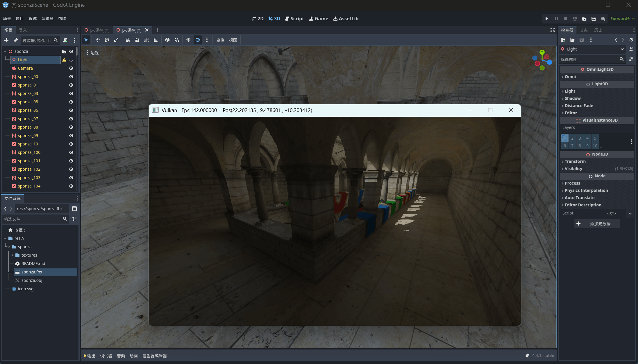
Task: Toggle visibility of sponza_05 node
Action: click(71, 102)
